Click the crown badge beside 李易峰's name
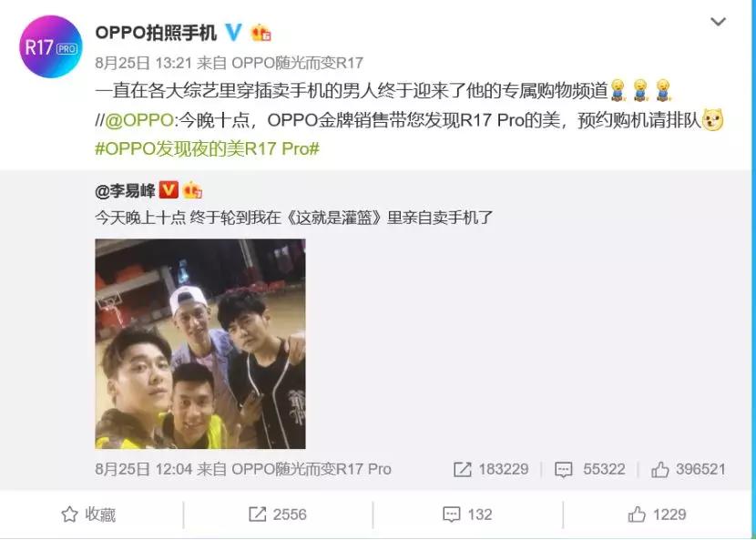The width and height of the screenshot is (756, 540). click(x=192, y=191)
